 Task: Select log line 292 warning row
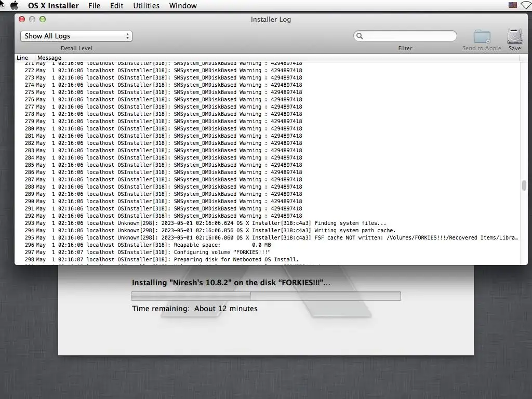tap(267, 216)
